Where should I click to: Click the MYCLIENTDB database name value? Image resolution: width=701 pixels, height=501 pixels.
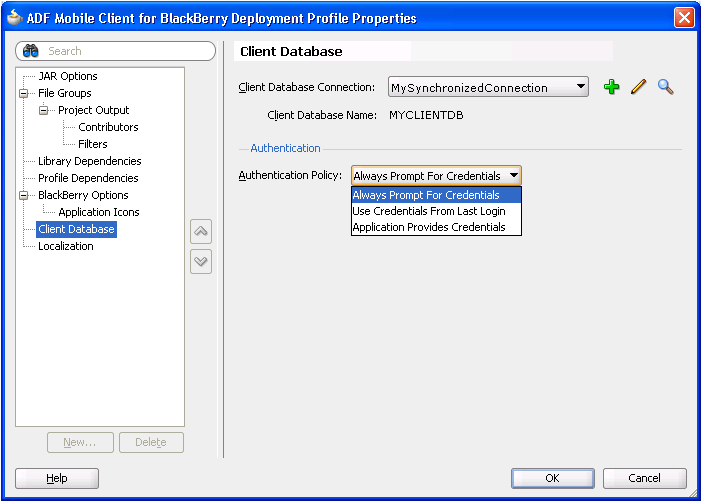[426, 115]
